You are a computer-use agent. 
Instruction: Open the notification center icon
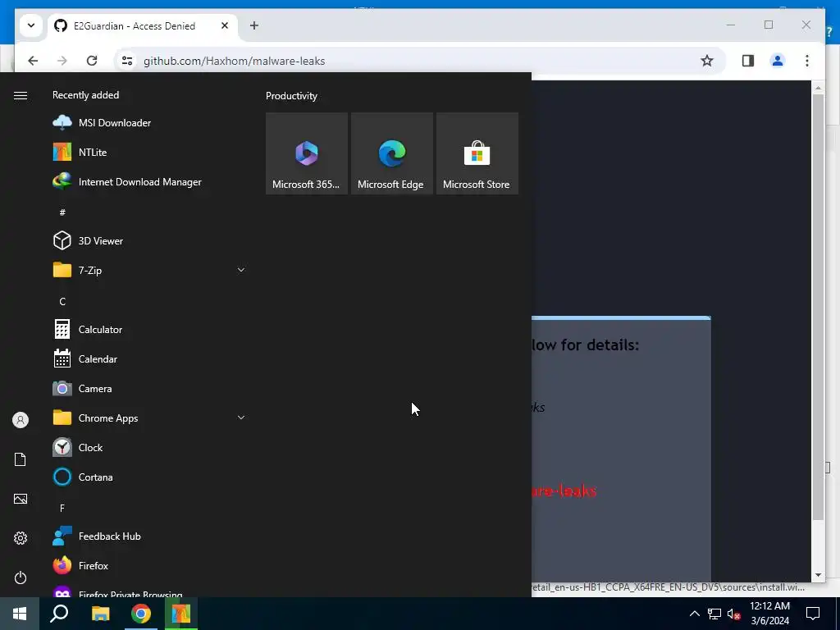[x=813, y=614]
